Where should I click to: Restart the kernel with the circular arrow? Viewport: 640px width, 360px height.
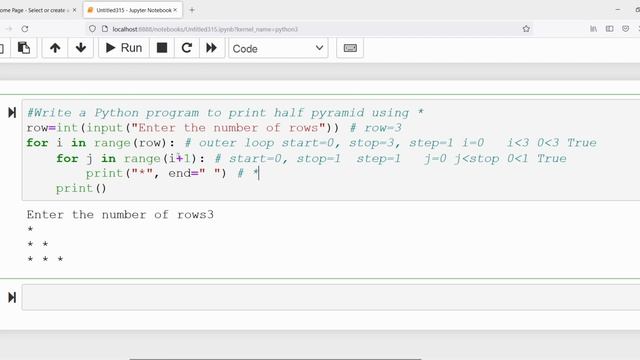tap(187, 48)
